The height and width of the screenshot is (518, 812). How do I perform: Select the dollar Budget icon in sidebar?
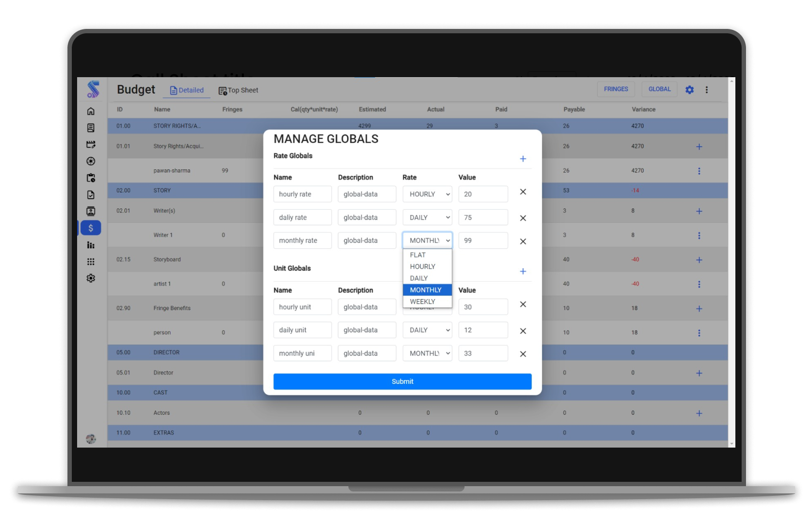click(x=91, y=228)
